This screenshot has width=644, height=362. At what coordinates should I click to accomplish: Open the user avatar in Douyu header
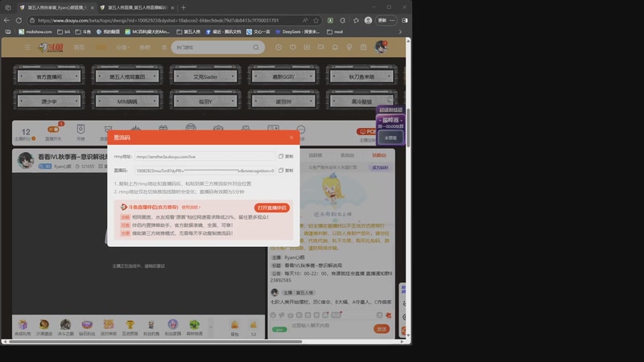(381, 47)
